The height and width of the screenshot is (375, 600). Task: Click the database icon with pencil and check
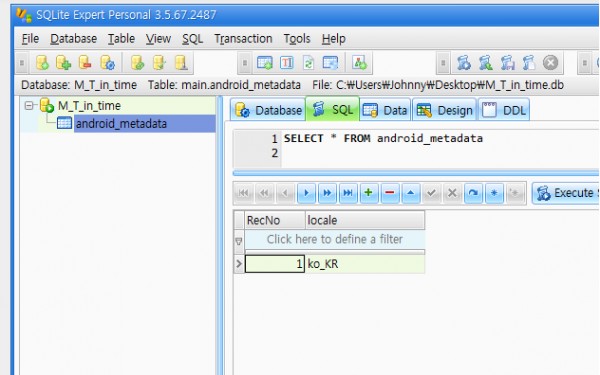coord(159,63)
